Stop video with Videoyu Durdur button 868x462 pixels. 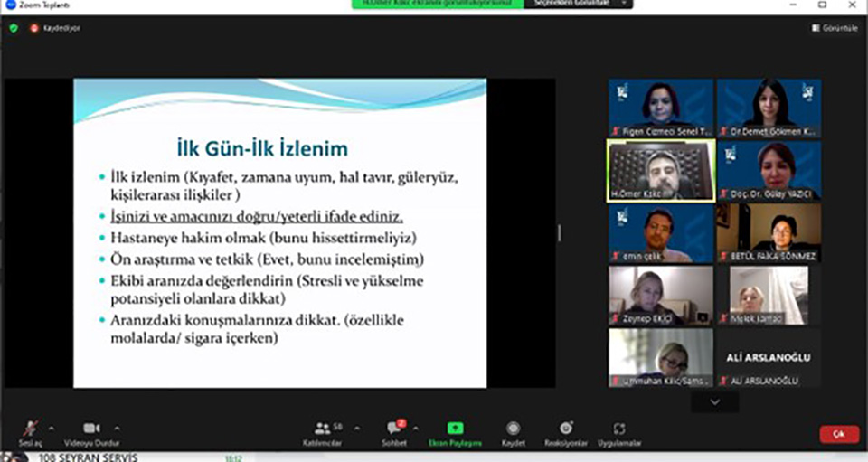coord(91,430)
